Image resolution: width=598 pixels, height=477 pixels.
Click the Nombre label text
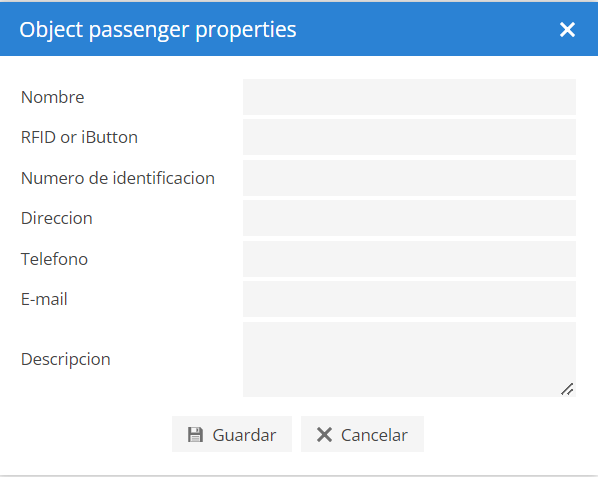[x=53, y=97]
